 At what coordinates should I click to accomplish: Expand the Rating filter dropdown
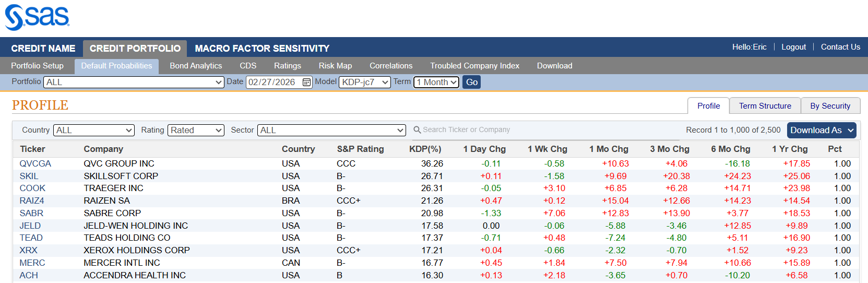[196, 131]
